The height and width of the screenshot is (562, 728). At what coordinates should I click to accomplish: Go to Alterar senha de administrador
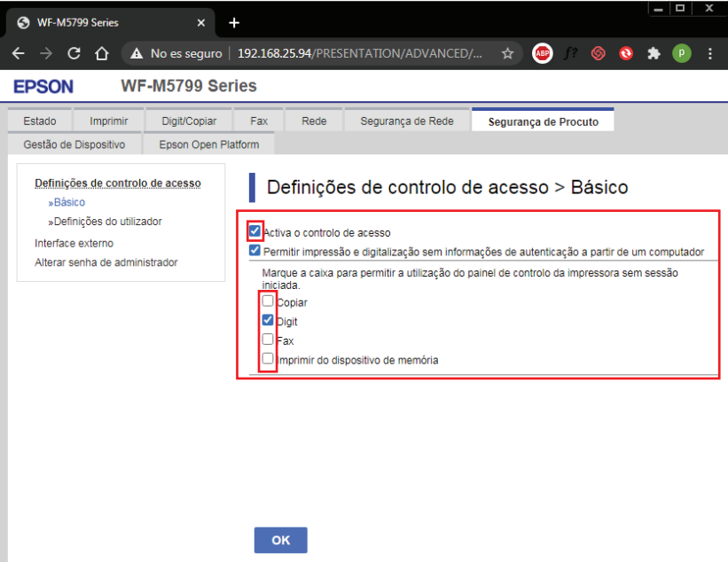pyautogui.click(x=106, y=262)
